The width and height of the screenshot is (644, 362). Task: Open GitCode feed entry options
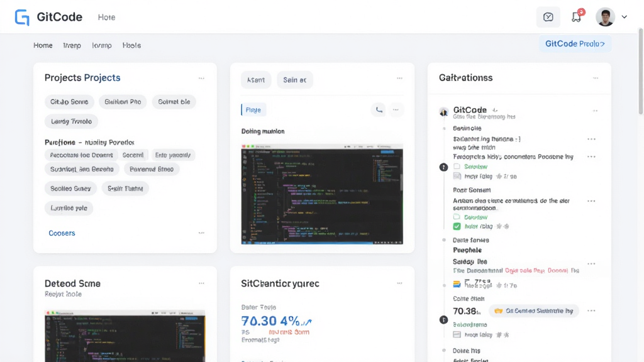tap(595, 111)
